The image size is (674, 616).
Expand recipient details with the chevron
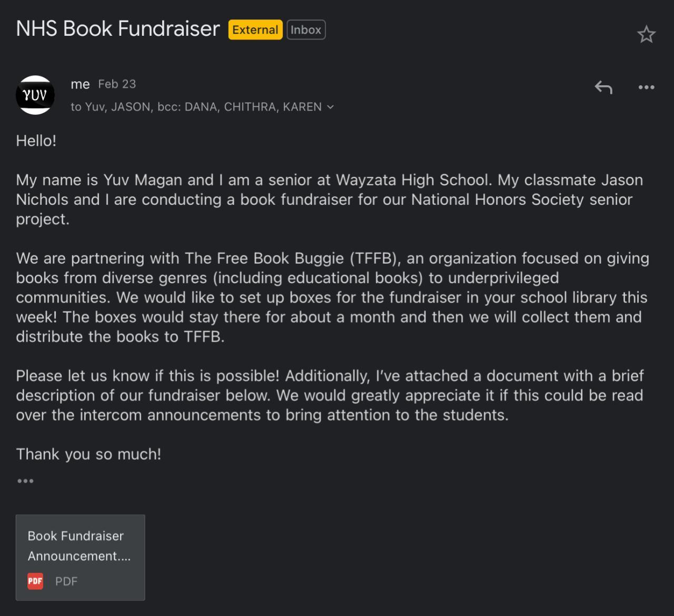(331, 107)
